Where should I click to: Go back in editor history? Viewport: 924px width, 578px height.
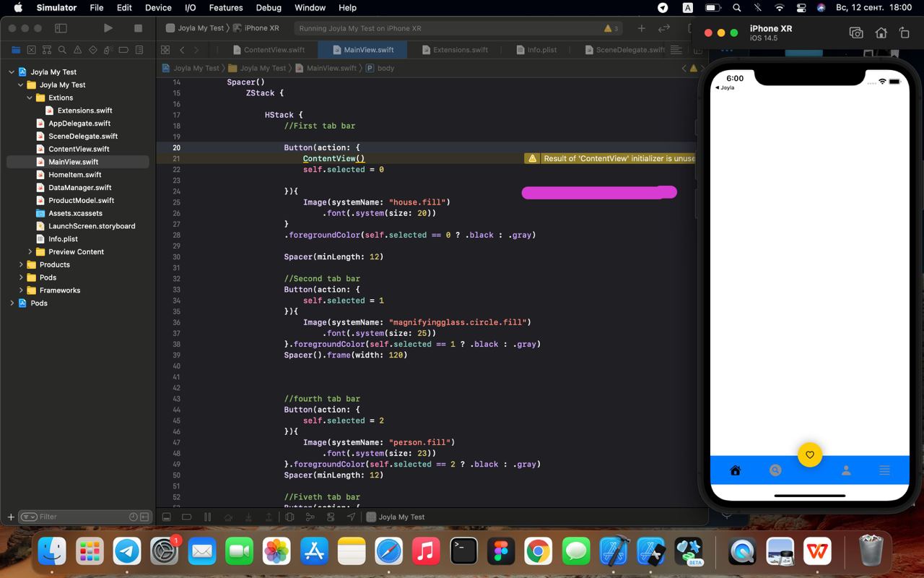(182, 50)
